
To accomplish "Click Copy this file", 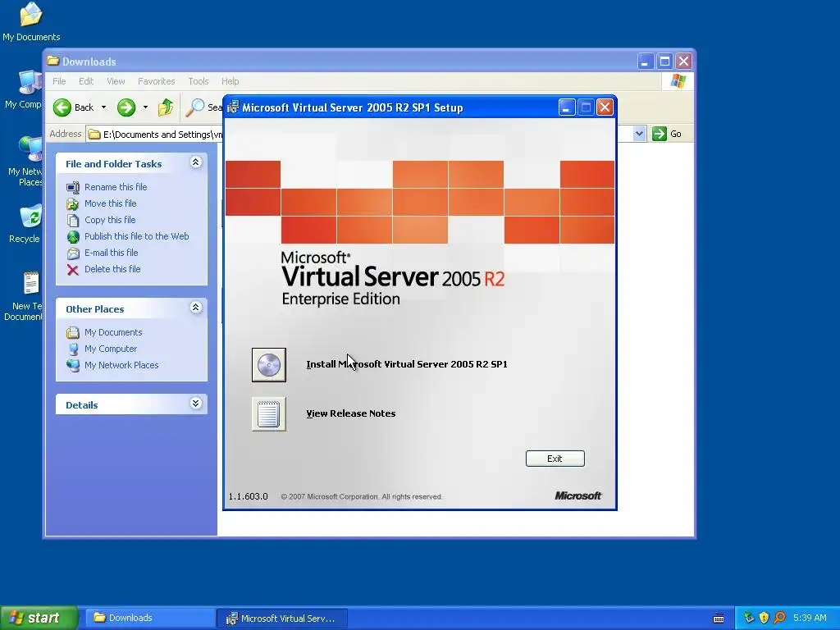I will pos(110,220).
